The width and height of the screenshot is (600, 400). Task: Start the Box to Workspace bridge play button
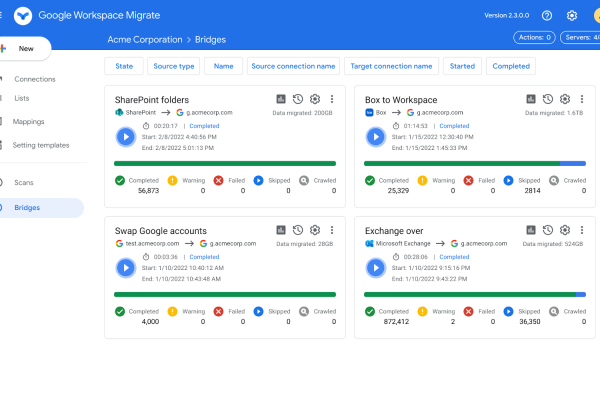(376, 137)
